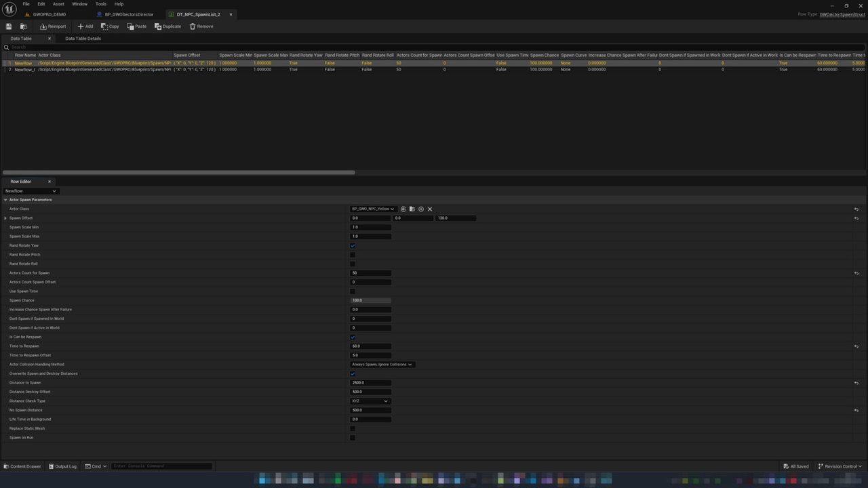Viewport: 868px width, 488px height.
Task: Toggle the Rand Rotate Roll checkbox
Action: (x=353, y=264)
